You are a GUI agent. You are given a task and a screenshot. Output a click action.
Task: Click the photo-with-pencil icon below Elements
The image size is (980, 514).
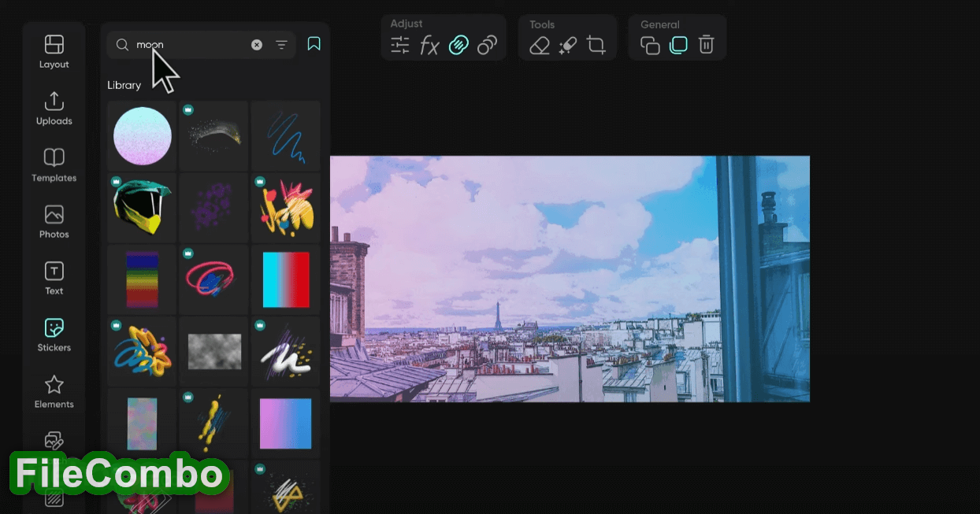coord(54,441)
